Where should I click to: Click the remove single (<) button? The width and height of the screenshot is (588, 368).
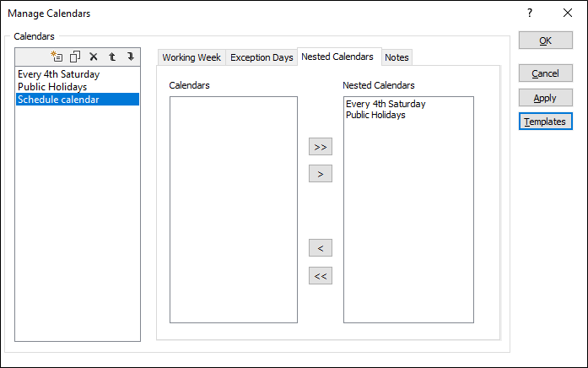click(x=321, y=248)
